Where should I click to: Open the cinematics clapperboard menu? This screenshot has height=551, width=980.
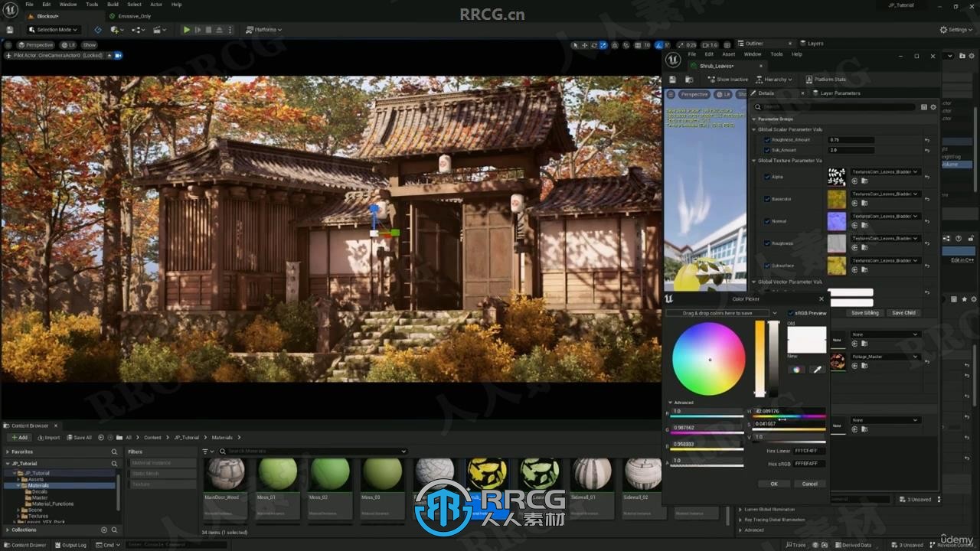[159, 30]
